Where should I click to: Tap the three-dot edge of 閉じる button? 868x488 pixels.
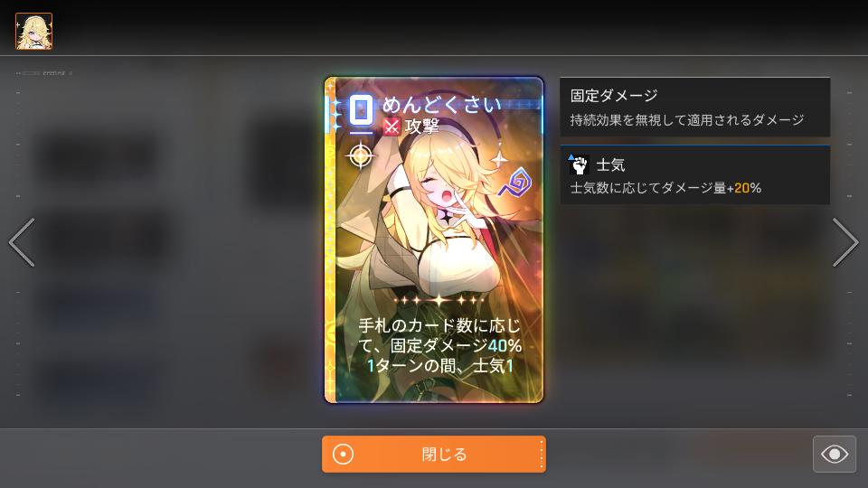coord(541,455)
